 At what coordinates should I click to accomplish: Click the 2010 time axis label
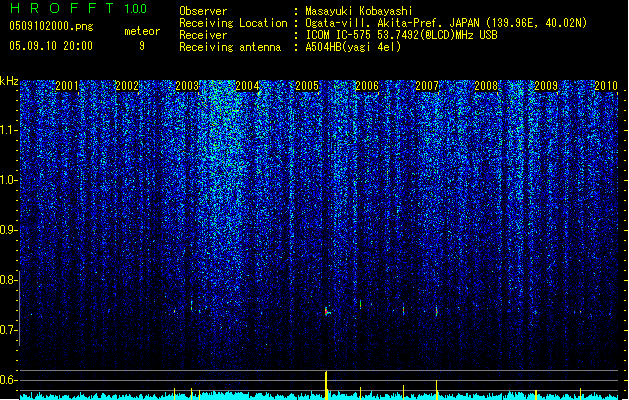pyautogui.click(x=606, y=85)
